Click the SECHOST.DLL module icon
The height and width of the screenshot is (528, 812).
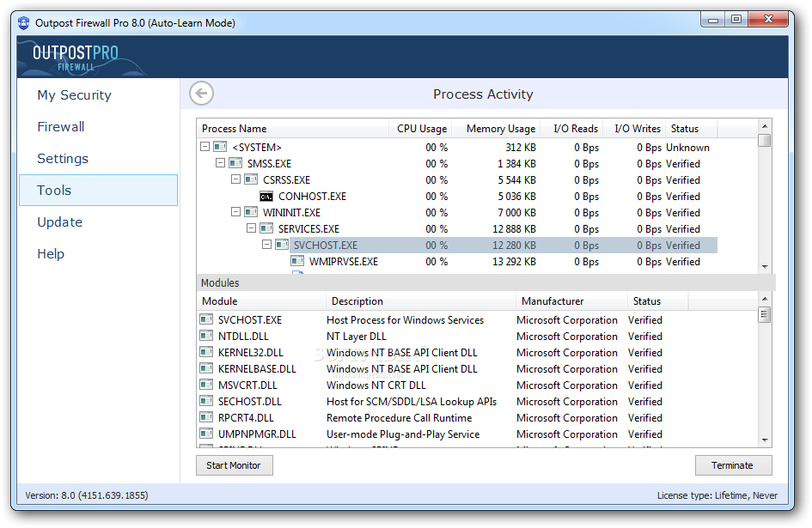[x=206, y=401]
